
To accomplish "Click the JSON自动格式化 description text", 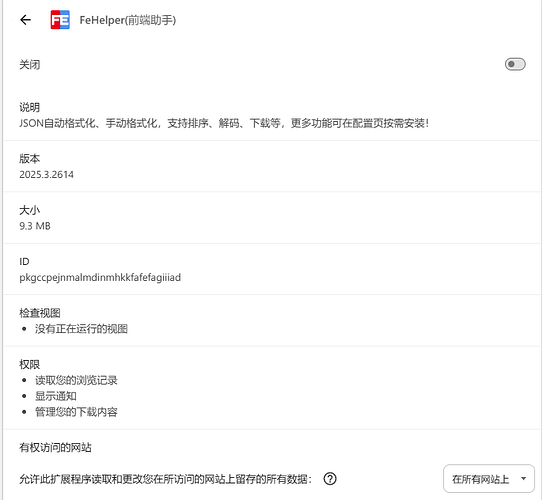I will pos(224,123).
